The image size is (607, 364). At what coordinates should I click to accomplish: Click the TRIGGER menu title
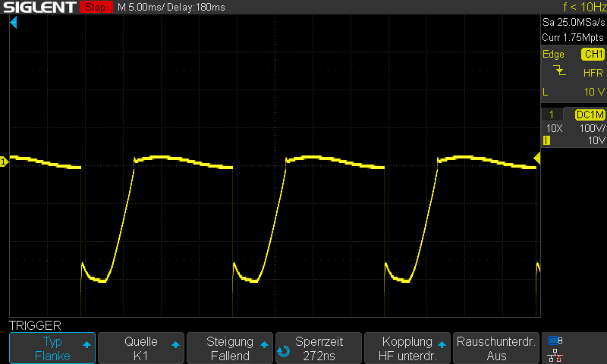(x=35, y=325)
